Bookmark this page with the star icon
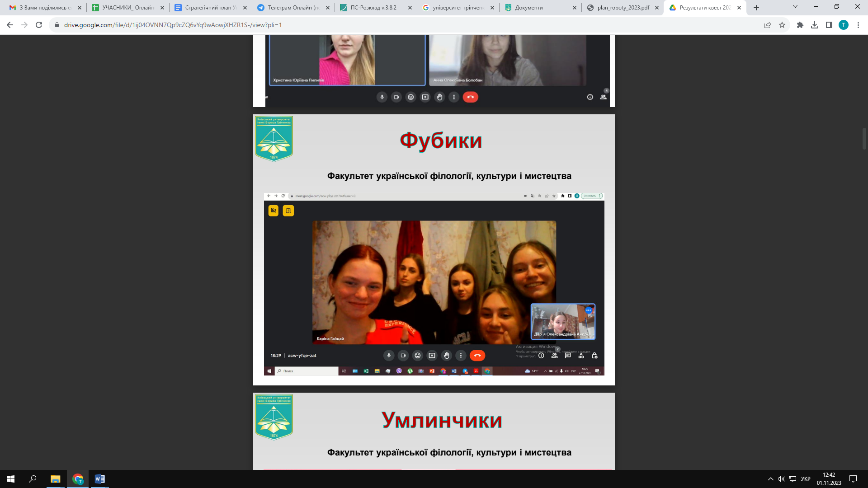Image resolution: width=868 pixels, height=488 pixels. coord(782,25)
